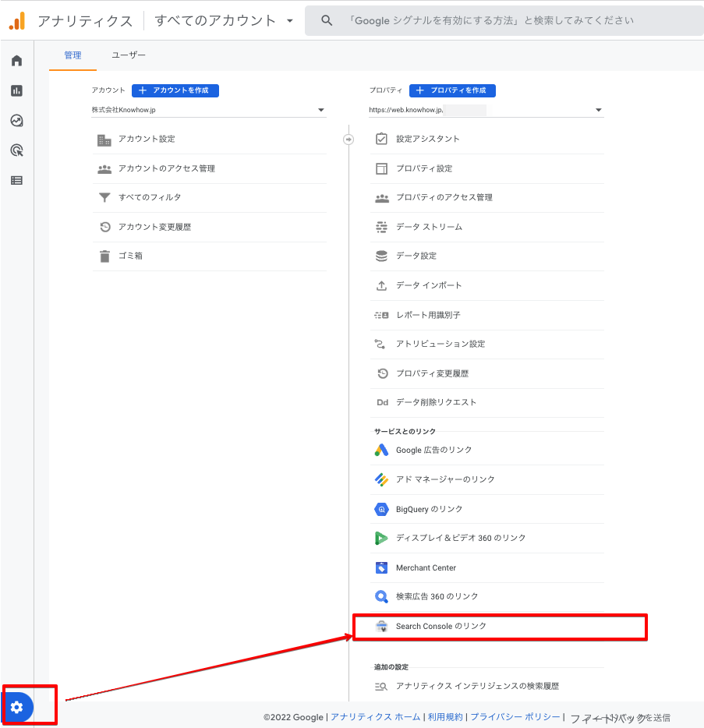
Task: Open the 利用規約 footer link
Action: pyautogui.click(x=445, y=717)
